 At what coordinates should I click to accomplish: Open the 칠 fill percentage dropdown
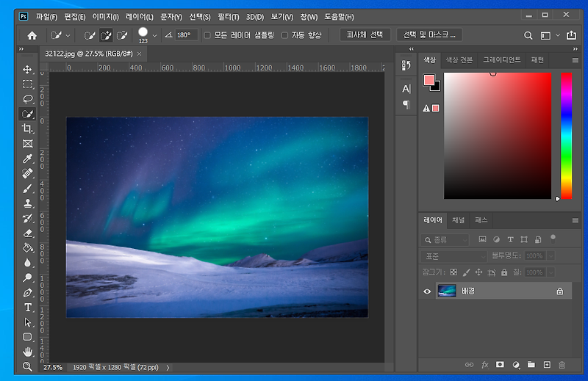(551, 272)
